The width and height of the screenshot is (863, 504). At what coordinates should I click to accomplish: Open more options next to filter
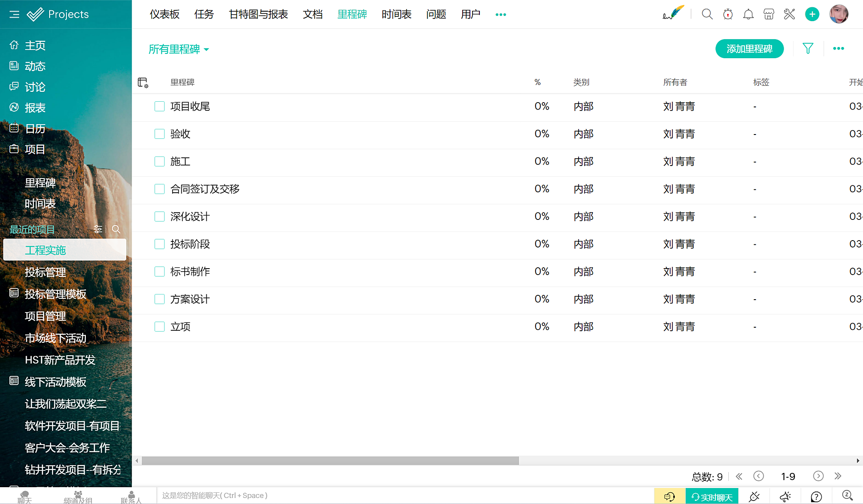coord(838,48)
